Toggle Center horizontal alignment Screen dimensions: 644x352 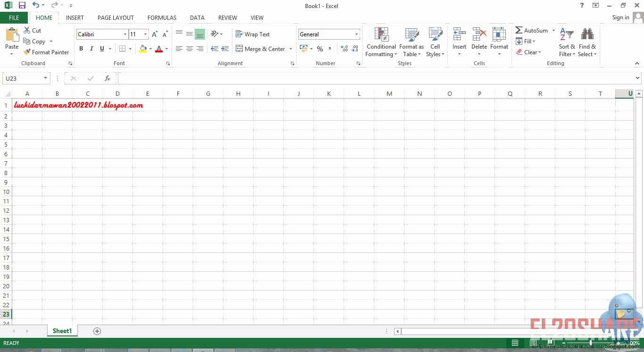pos(190,49)
